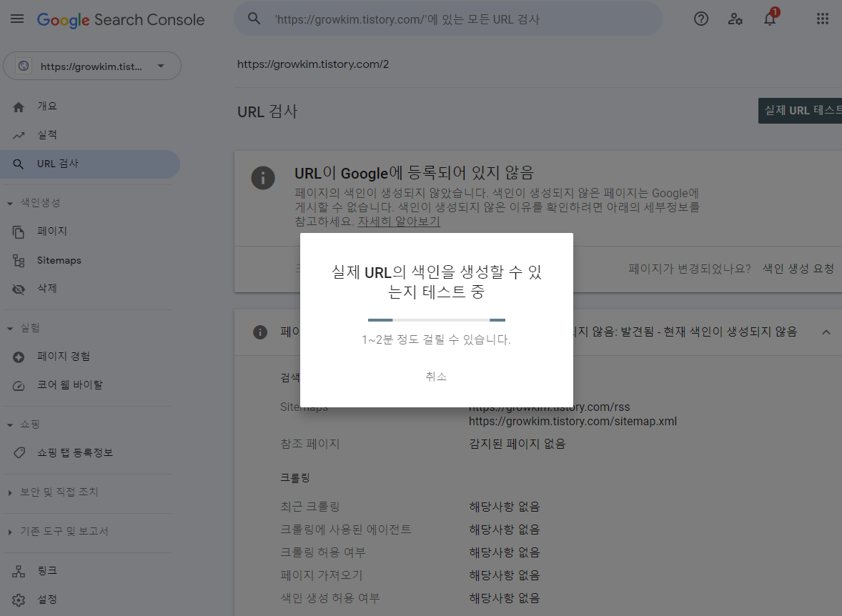
Task: Click the plus-circle icon beside 페이지 경험
Action: (x=19, y=357)
